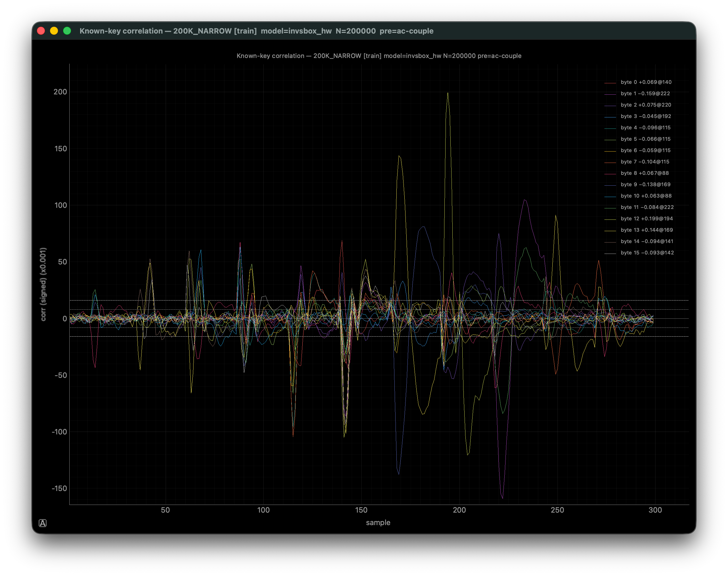The image size is (728, 576).
Task: Maximize the window with the green button
Action: click(x=67, y=31)
